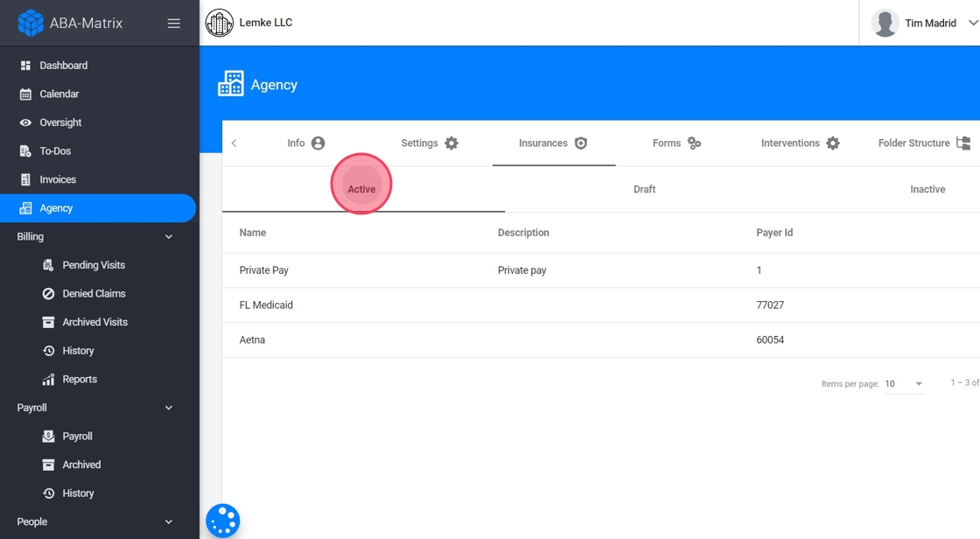The height and width of the screenshot is (539, 980).
Task: Click the Reports chart icon
Action: 48,379
